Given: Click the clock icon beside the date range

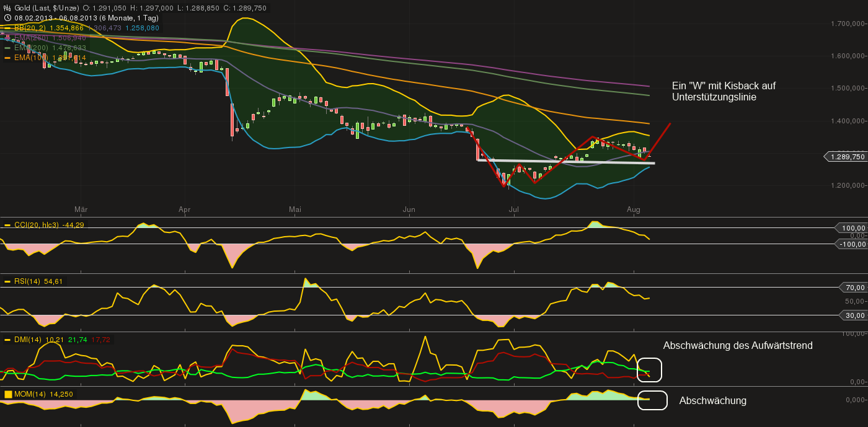Looking at the screenshot, I should click(x=7, y=18).
